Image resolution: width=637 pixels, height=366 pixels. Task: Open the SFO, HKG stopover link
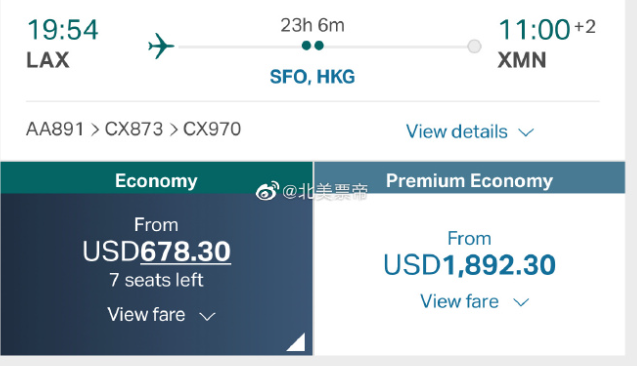pos(312,77)
